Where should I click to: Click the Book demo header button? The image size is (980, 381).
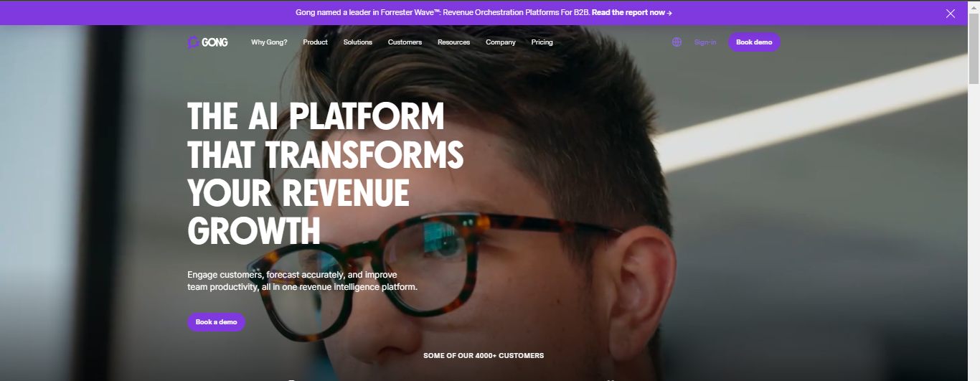tap(754, 42)
